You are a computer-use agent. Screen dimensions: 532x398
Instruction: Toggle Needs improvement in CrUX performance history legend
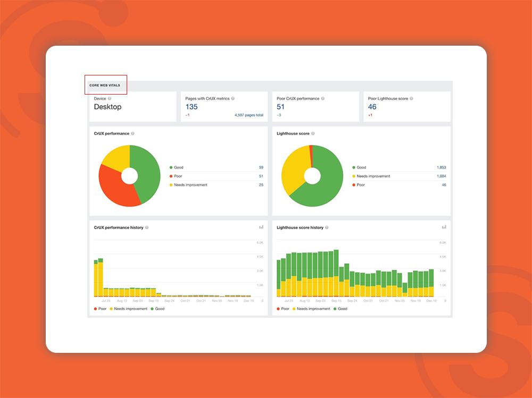click(x=129, y=309)
